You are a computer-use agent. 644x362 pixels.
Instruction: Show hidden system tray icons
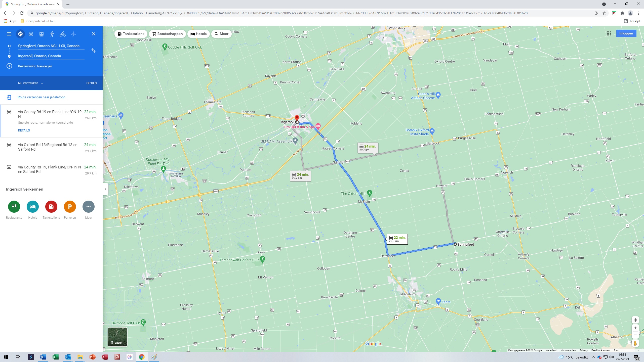pyautogui.click(x=593, y=357)
